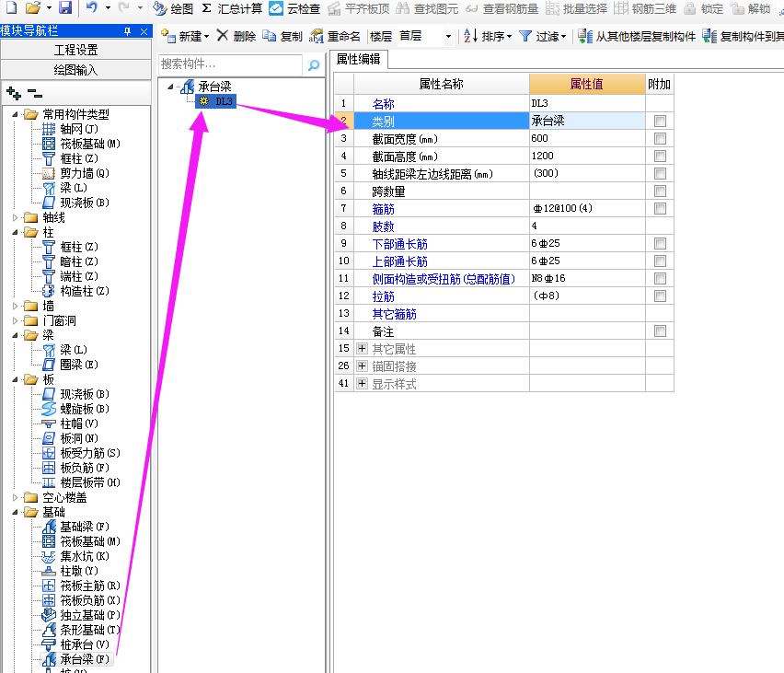Click the 平齐板顶 tool
Viewport: 784px width, 673px height.
(x=359, y=8)
